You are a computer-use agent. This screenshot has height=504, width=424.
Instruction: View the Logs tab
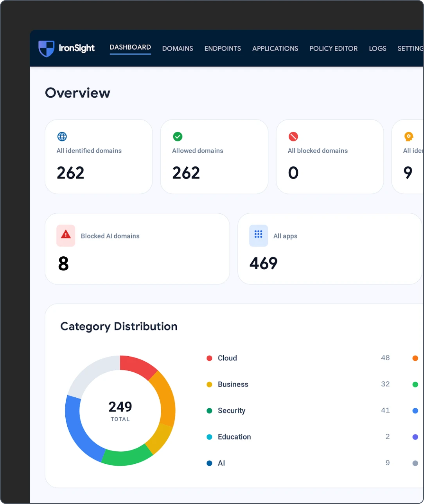coord(377,48)
